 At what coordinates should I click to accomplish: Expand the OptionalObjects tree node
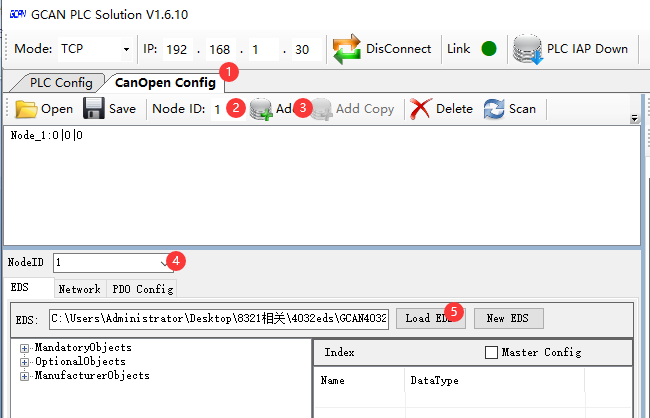point(24,362)
